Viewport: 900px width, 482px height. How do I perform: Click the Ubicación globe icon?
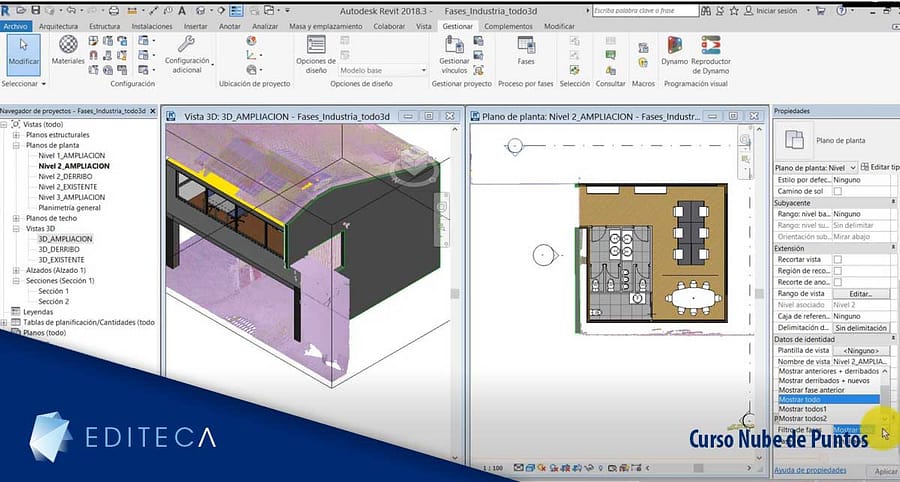251,41
